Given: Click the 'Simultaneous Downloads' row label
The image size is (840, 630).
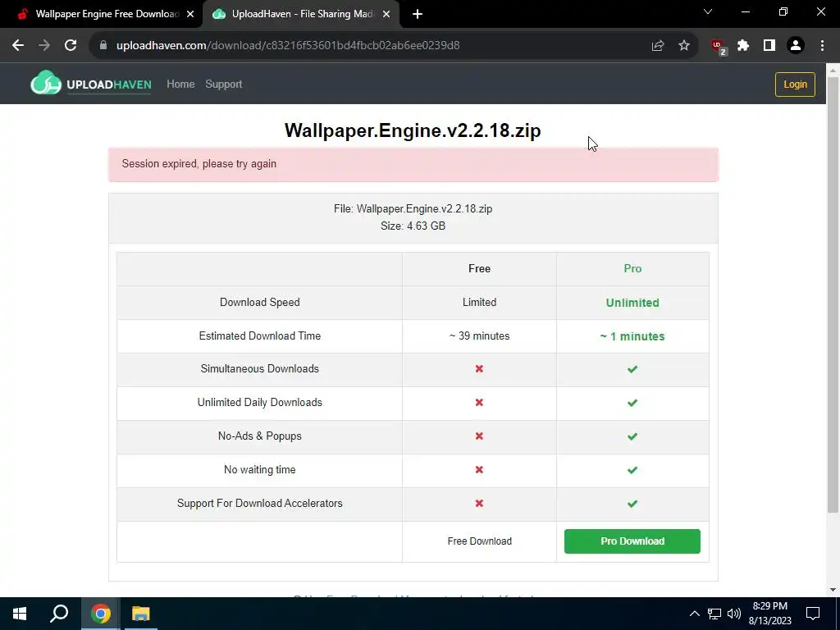Looking at the screenshot, I should click(260, 368).
